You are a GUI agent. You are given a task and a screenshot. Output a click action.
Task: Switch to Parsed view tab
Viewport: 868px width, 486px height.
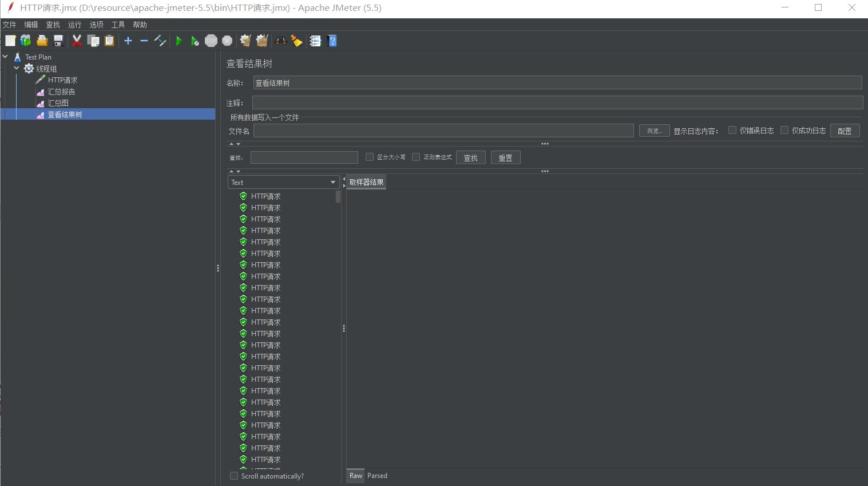[377, 476]
